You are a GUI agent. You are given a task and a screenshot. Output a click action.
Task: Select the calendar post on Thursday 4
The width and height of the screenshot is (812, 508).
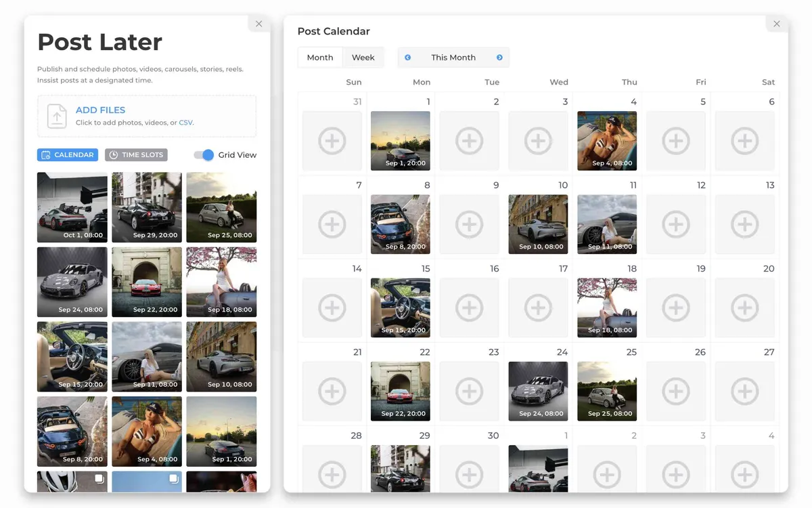click(x=607, y=141)
